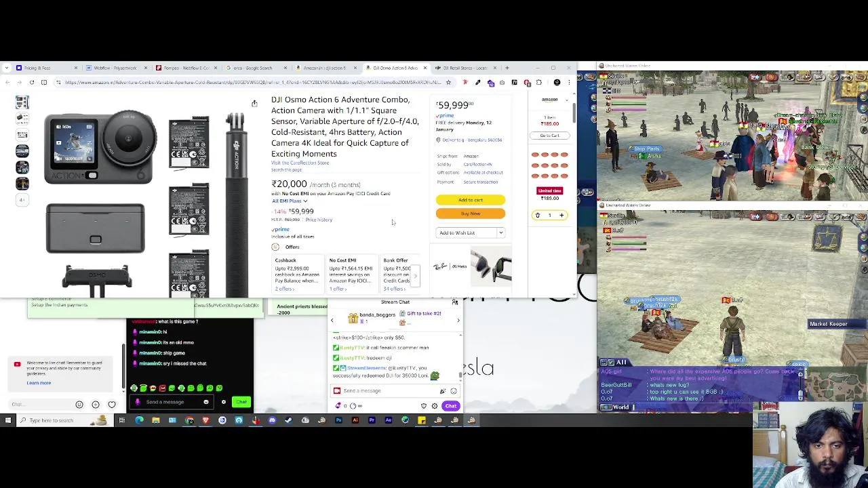View the 1 offer link under No Cost EMI

pyautogui.click(x=338, y=289)
